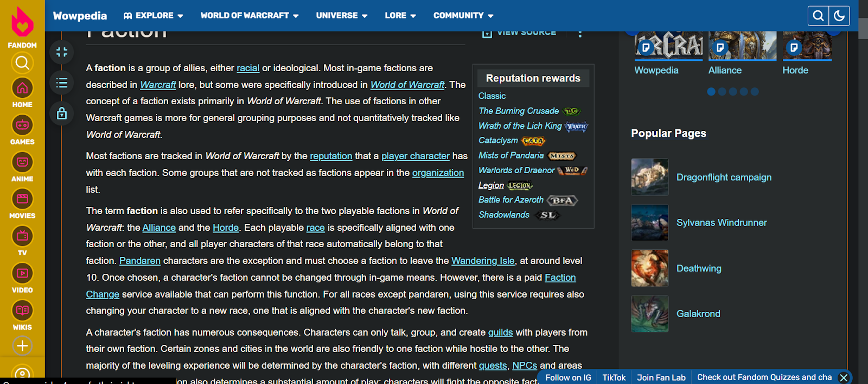Open the sidebar search icon

pos(22,63)
